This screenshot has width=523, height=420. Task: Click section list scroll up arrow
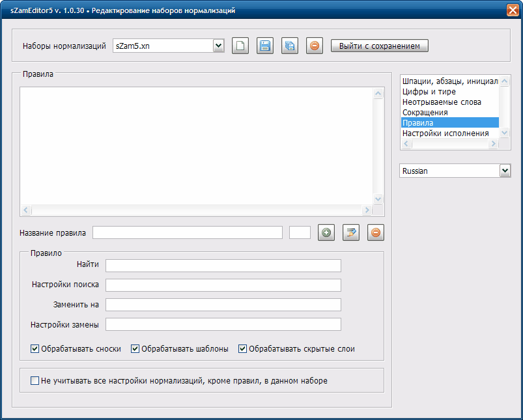(x=504, y=81)
